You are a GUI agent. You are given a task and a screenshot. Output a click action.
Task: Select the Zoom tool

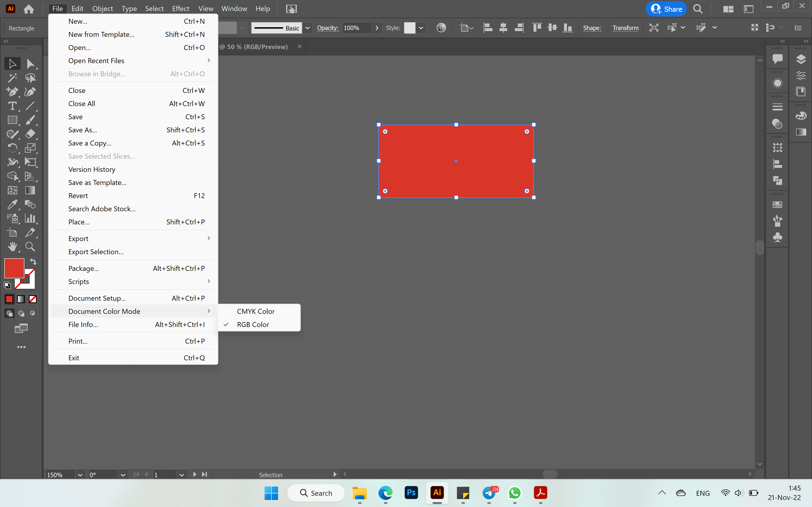click(30, 247)
